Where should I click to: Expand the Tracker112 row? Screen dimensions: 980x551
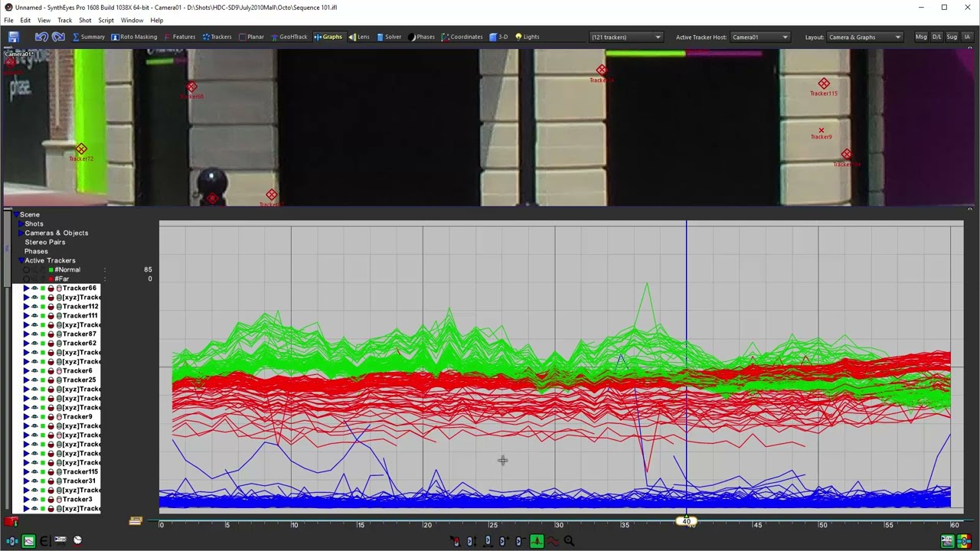(26, 306)
